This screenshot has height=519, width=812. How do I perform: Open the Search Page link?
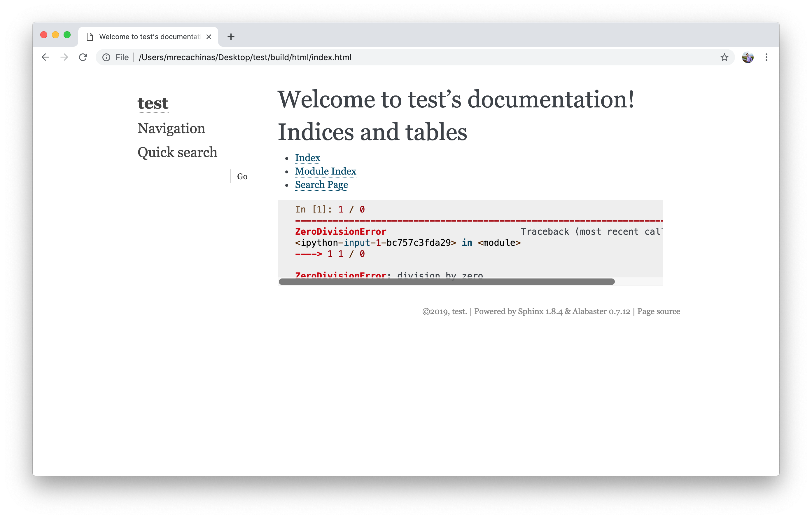tap(321, 184)
